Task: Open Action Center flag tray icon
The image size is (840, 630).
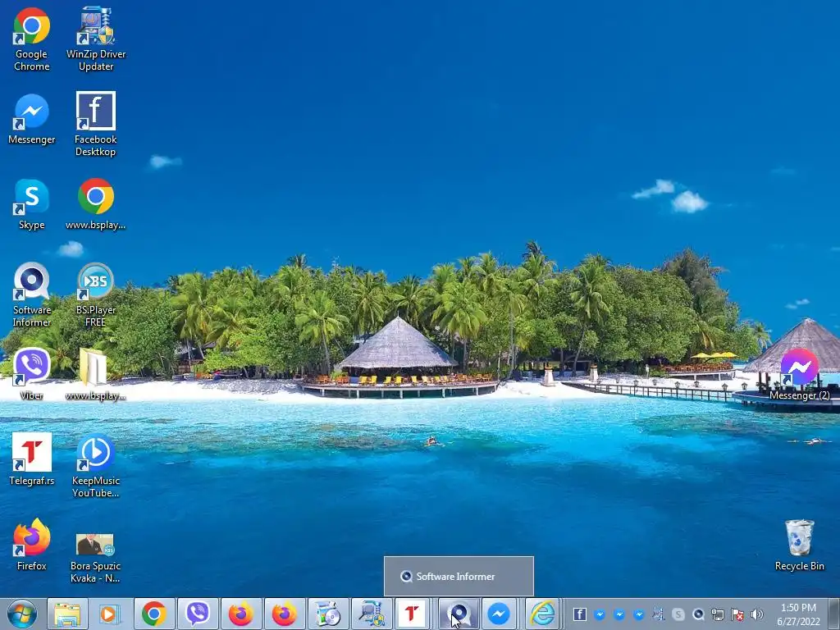Action: (737, 614)
